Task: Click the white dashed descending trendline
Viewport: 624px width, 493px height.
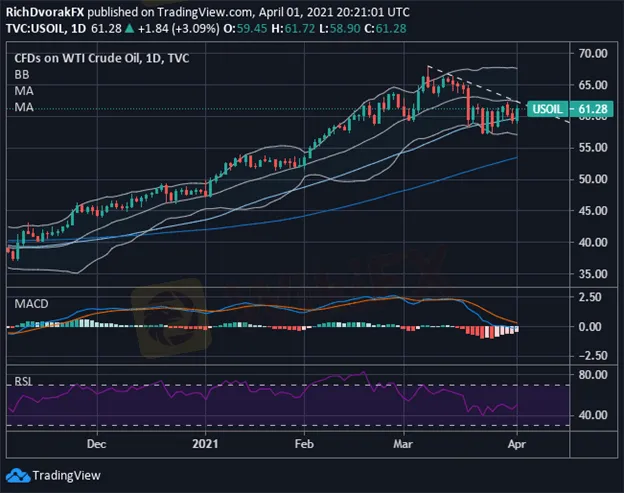Action: point(470,84)
